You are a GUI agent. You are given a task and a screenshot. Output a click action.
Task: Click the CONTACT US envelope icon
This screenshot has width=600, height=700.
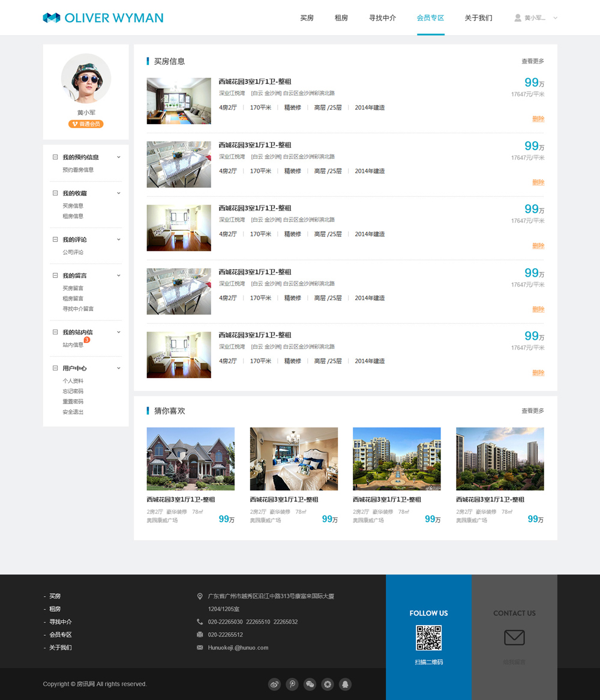pos(514,638)
